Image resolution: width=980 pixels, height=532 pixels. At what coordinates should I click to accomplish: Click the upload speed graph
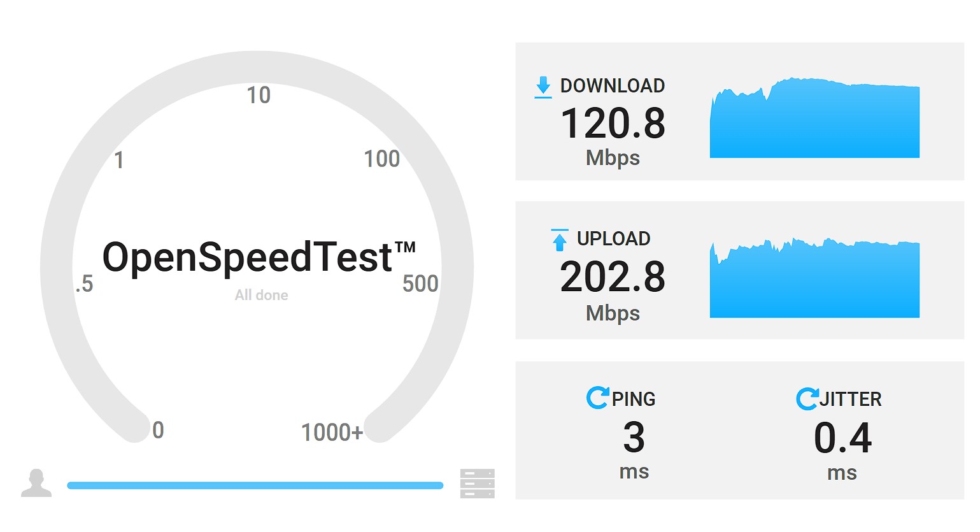[814, 279]
